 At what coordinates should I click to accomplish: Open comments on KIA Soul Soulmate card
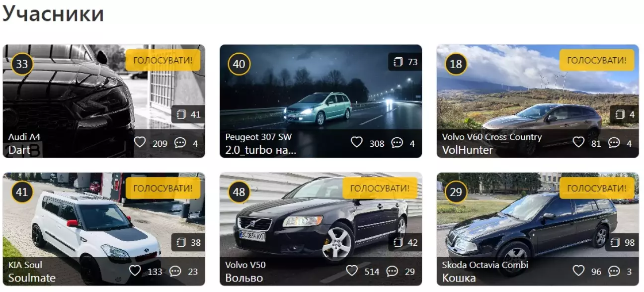pyautogui.click(x=175, y=271)
